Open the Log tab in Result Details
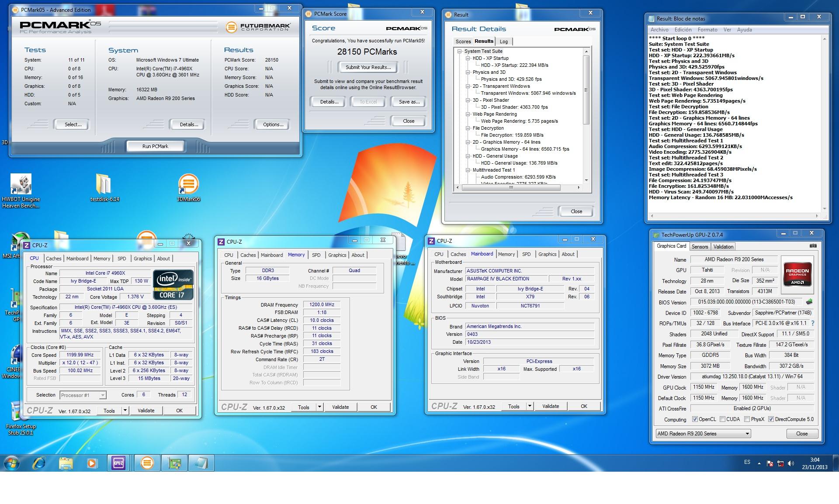Viewport: 839px width, 504px height. (x=504, y=41)
